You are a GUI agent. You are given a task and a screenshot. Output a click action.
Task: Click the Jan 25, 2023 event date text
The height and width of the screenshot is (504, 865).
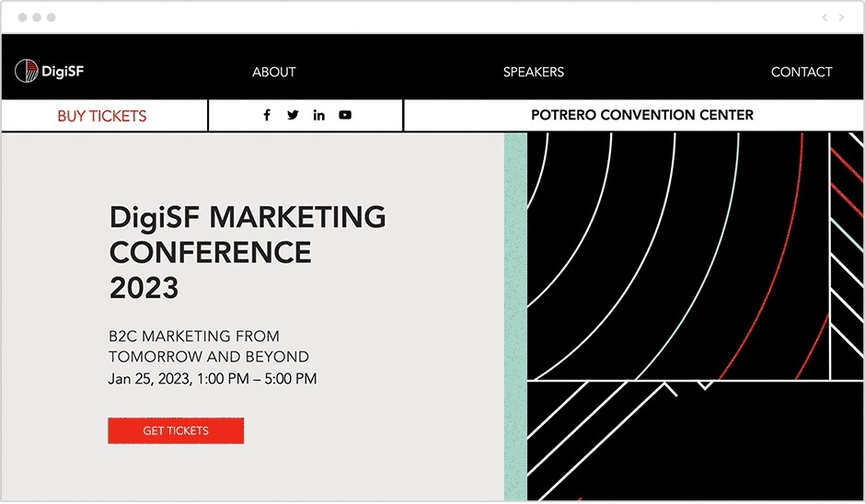pyautogui.click(x=213, y=379)
